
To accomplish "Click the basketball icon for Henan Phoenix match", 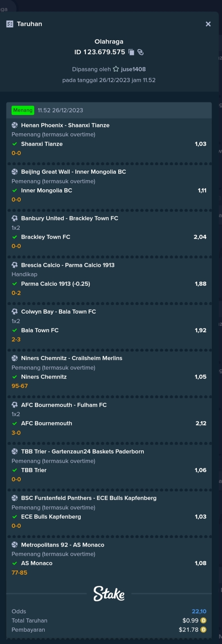I will (x=15, y=125).
